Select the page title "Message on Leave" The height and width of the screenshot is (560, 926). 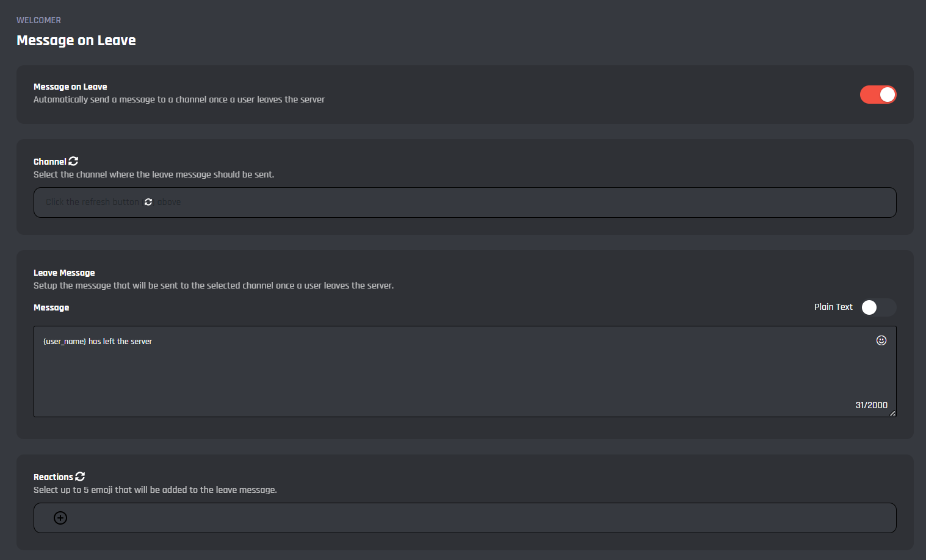76,40
